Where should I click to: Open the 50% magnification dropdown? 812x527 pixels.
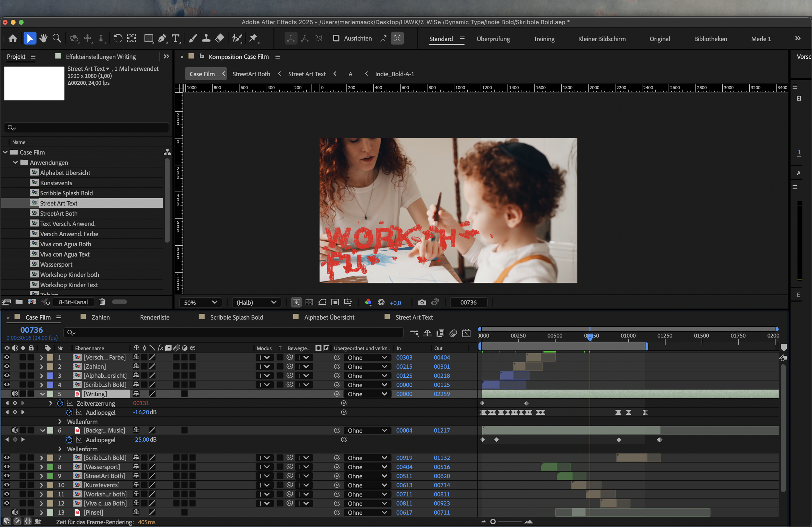point(201,302)
